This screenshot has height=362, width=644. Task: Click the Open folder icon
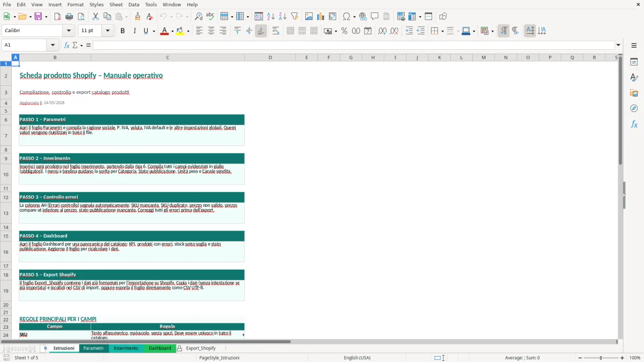coord(22,17)
